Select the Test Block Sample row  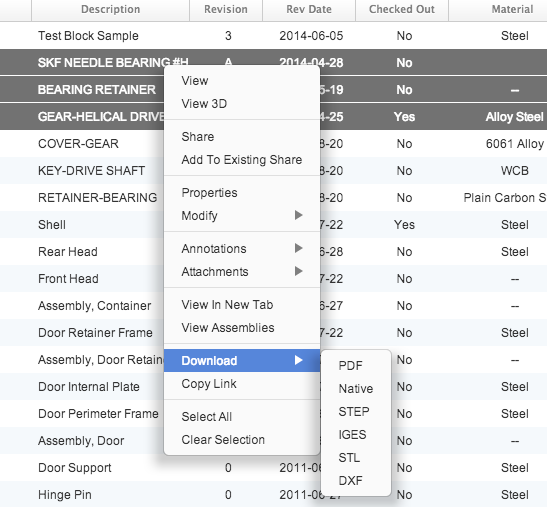tap(274, 36)
